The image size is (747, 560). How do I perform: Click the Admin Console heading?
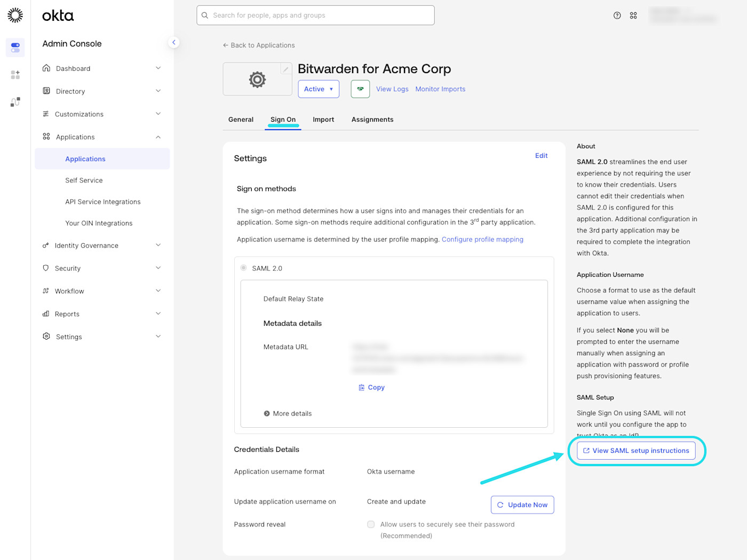pyautogui.click(x=72, y=44)
